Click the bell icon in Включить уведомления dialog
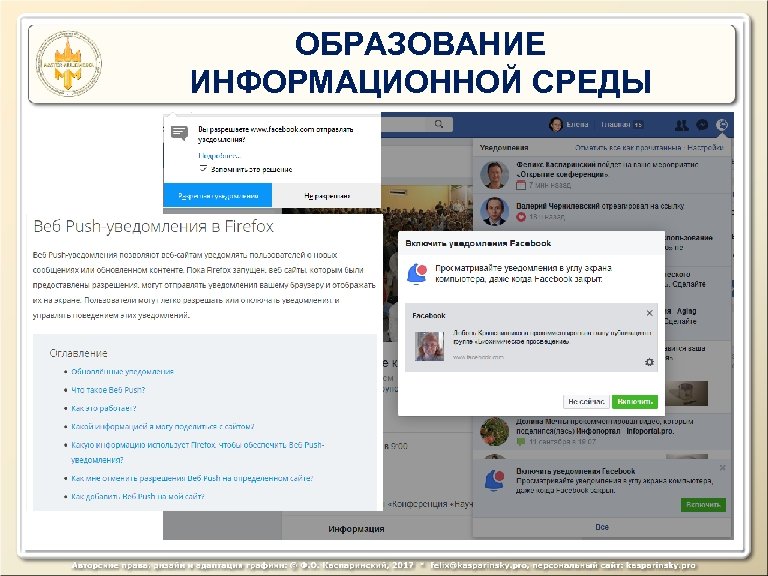768x576 pixels. coord(417,274)
